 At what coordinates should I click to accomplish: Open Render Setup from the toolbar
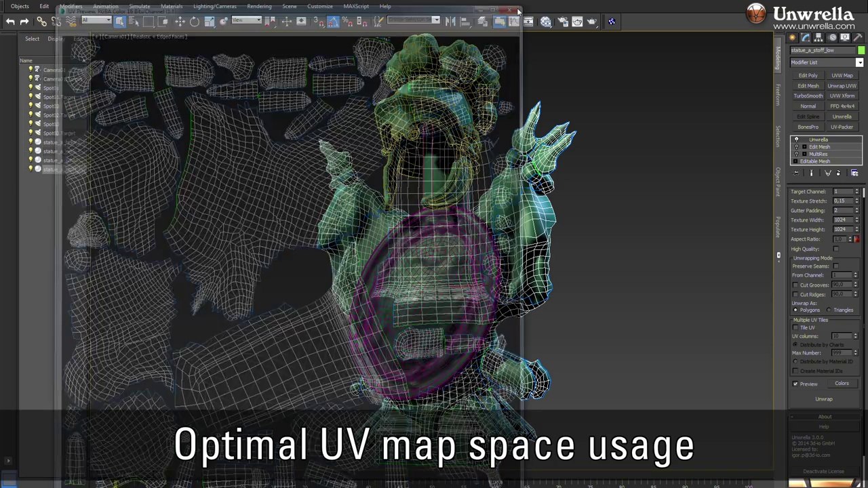pos(561,22)
